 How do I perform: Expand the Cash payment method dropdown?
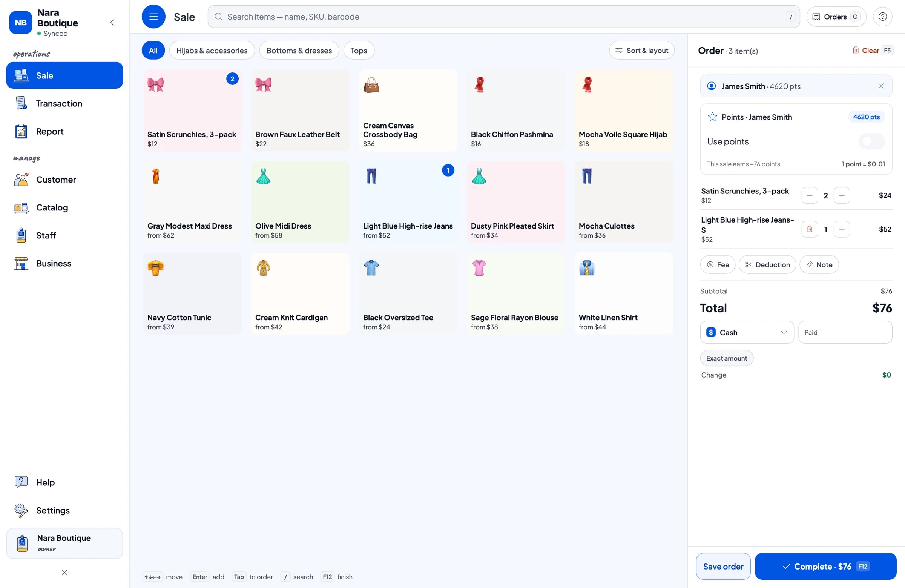coord(747,332)
